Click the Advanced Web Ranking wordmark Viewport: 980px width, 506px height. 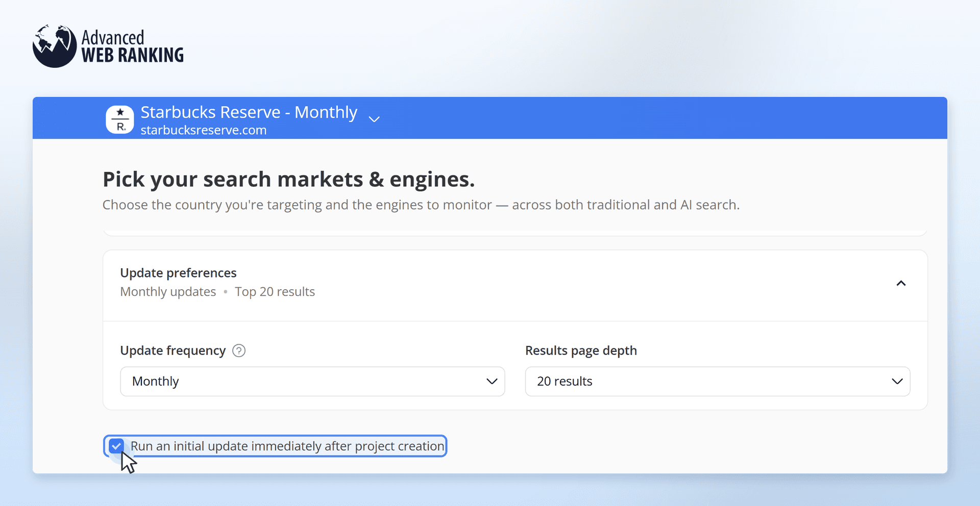tap(133, 46)
